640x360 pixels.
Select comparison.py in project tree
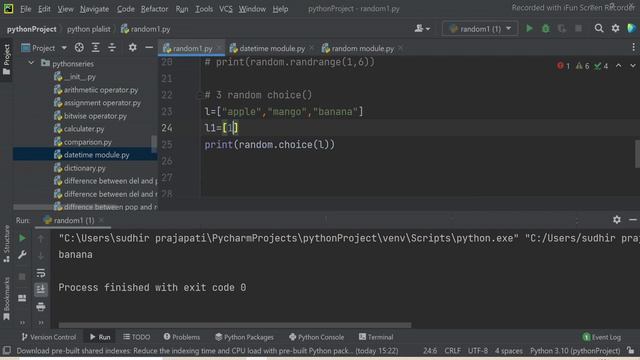(x=88, y=142)
